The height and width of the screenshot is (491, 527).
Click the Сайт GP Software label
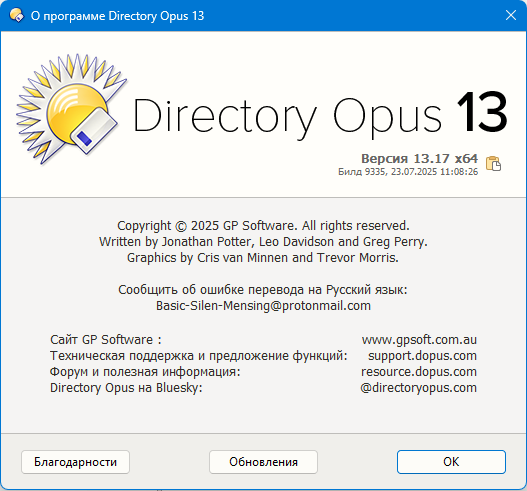[106, 340]
